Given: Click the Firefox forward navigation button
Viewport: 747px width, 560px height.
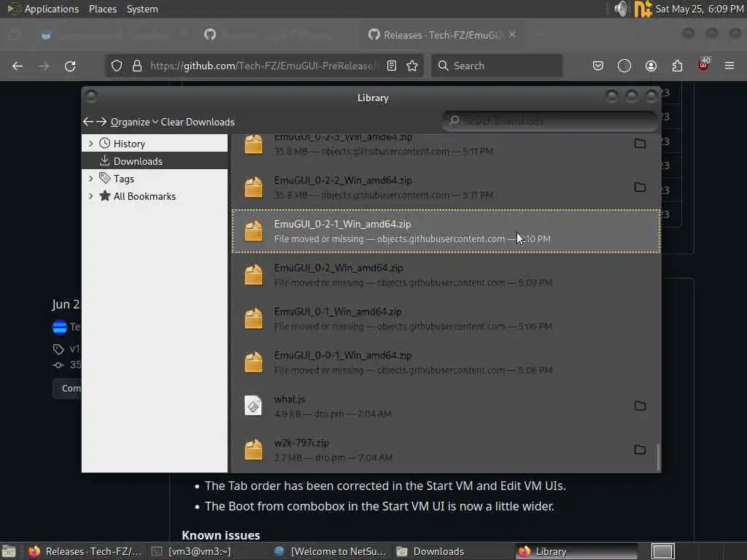Looking at the screenshot, I should [x=44, y=66].
